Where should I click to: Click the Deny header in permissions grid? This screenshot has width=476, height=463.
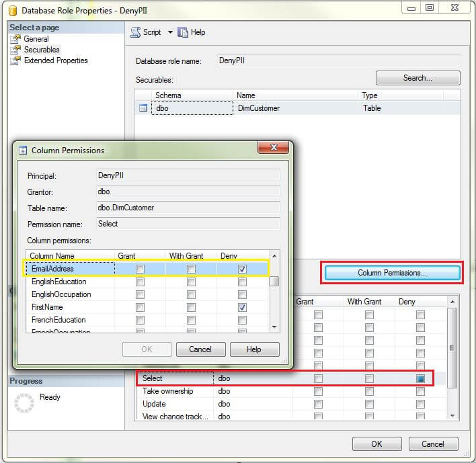420,302
